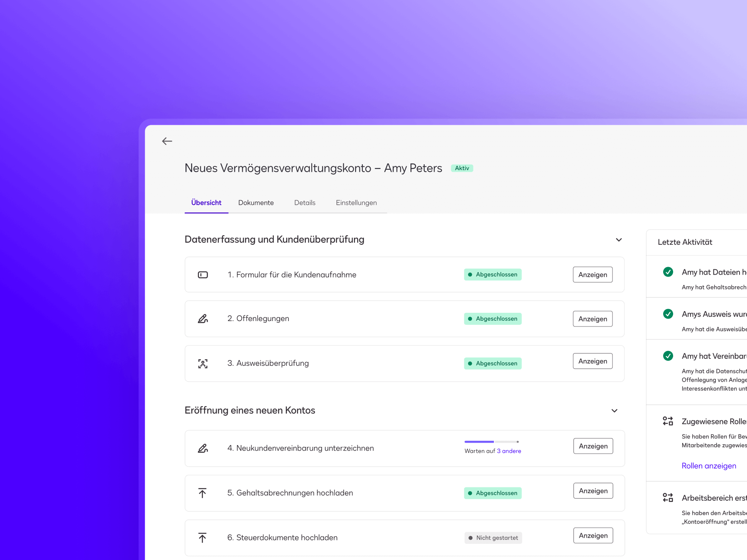
Task: Click the roles icon next to Zugewiesene Rollen
Action: pyautogui.click(x=668, y=421)
